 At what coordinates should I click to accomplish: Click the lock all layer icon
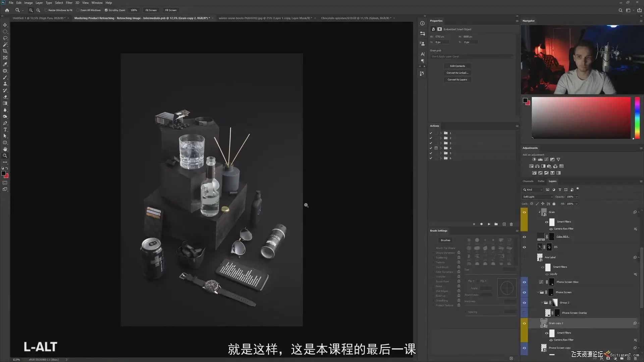tap(554, 204)
